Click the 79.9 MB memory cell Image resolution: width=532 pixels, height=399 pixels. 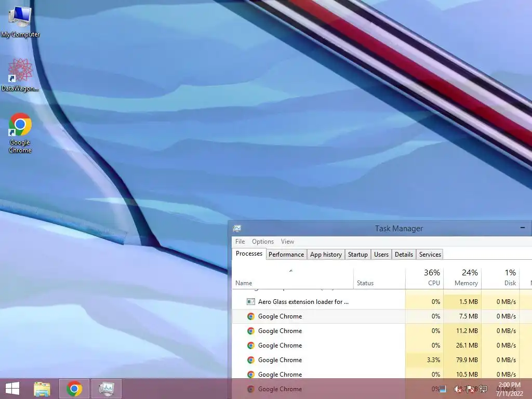tap(462, 360)
